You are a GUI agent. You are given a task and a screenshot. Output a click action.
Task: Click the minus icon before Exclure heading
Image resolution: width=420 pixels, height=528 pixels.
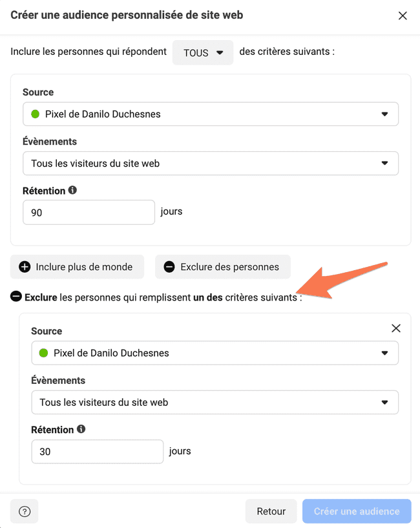click(x=16, y=297)
